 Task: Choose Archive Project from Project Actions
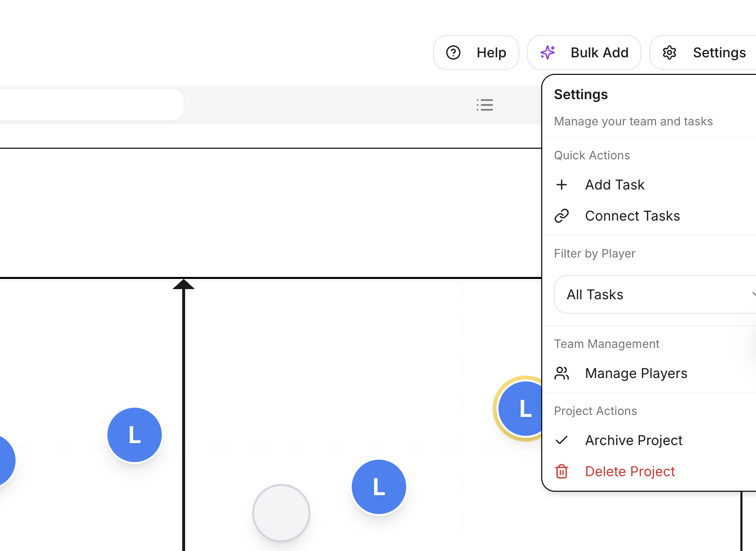click(x=634, y=440)
